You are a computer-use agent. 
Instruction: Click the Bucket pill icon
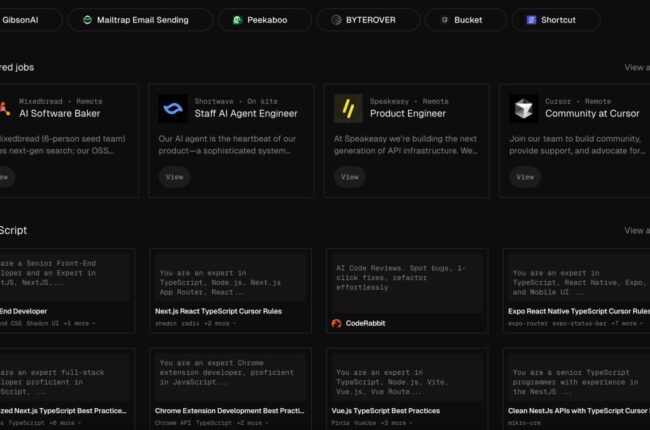[443, 20]
